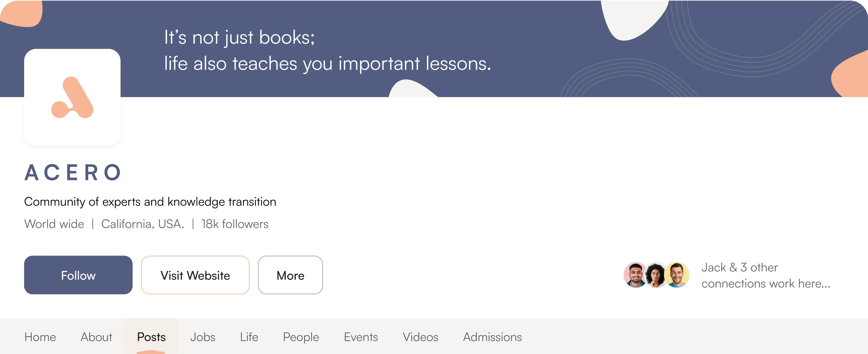Open the About tab

pos(96,337)
